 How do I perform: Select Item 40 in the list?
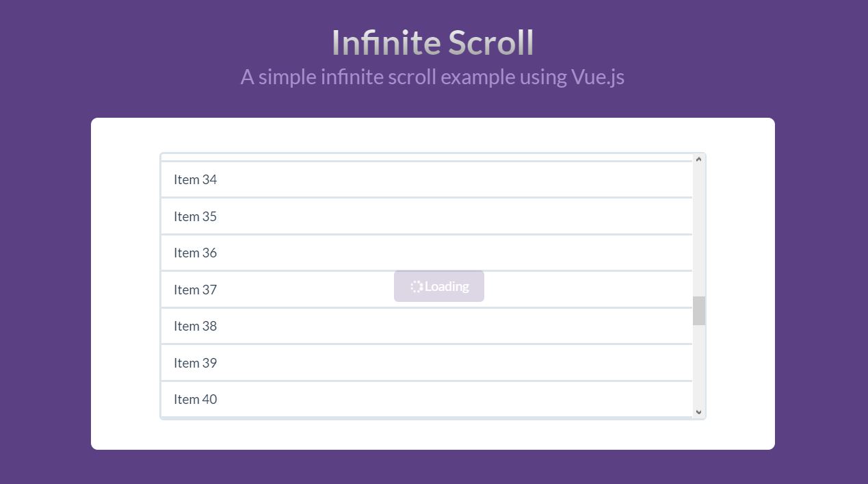(195, 399)
